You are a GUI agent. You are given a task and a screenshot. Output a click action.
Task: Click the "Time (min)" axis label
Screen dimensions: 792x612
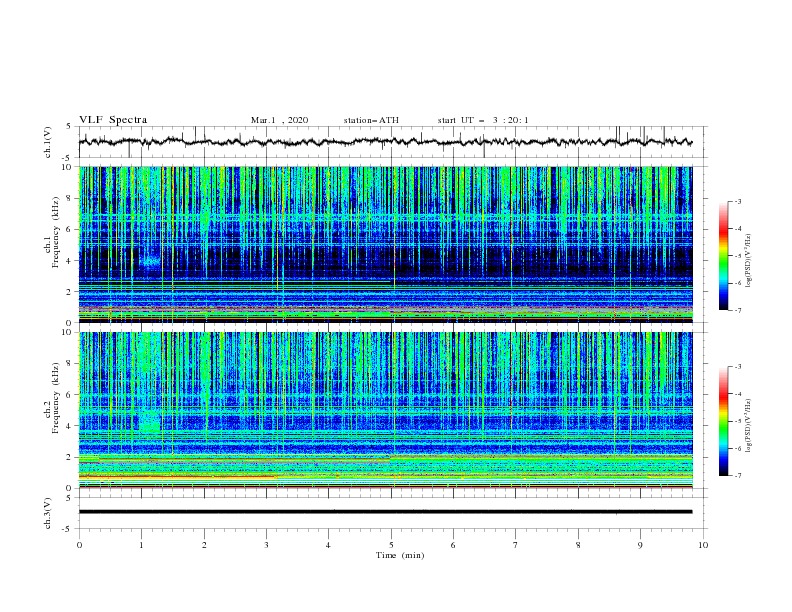pyautogui.click(x=400, y=555)
